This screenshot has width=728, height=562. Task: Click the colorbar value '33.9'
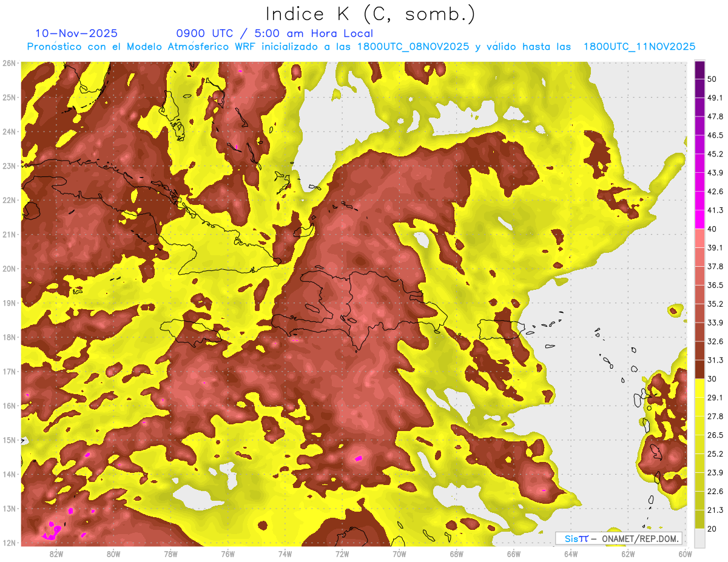click(715, 323)
